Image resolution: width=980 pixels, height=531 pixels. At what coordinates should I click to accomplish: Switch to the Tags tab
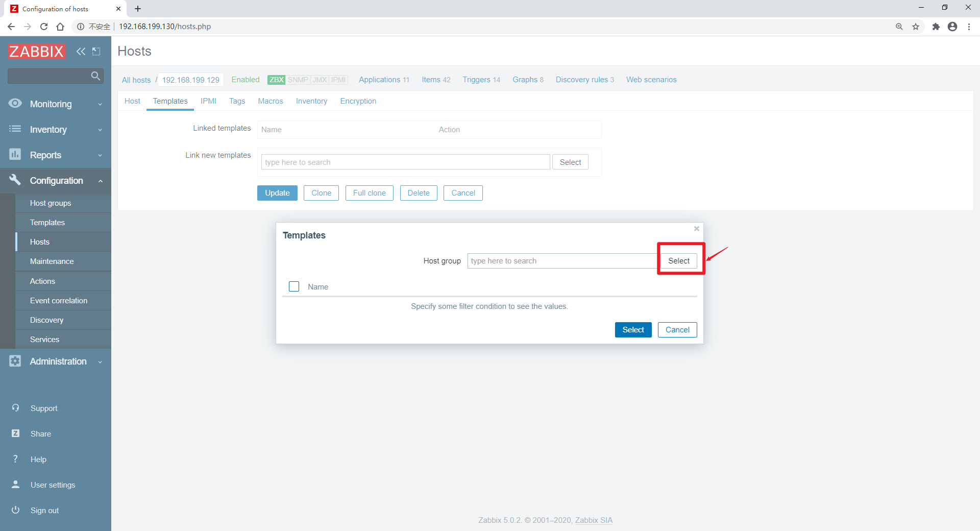(x=237, y=101)
